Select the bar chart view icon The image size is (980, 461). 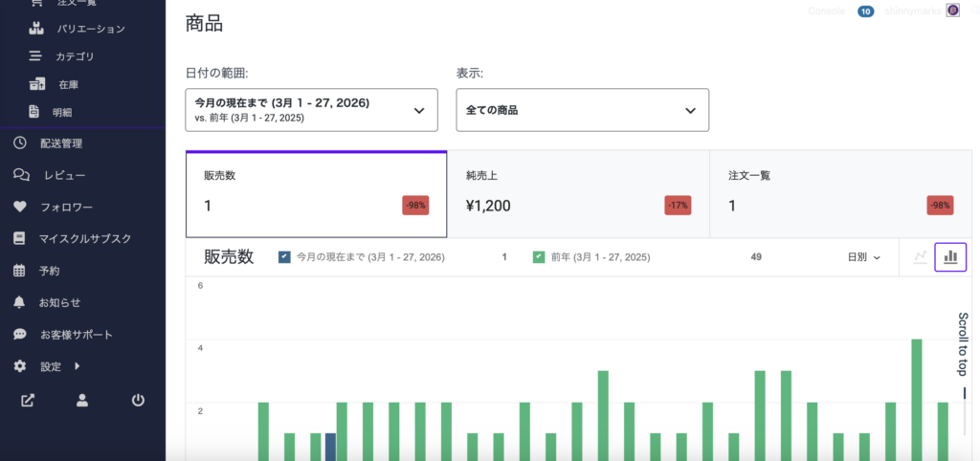(x=950, y=256)
